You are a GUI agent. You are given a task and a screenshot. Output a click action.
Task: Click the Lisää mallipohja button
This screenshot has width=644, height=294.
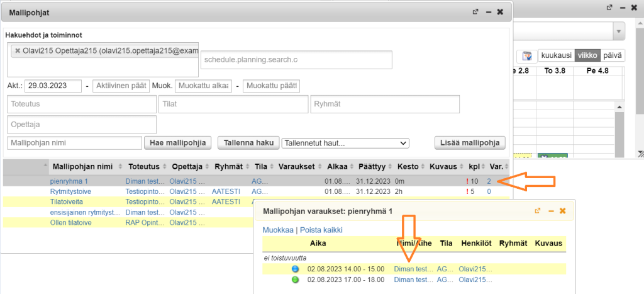tap(469, 143)
